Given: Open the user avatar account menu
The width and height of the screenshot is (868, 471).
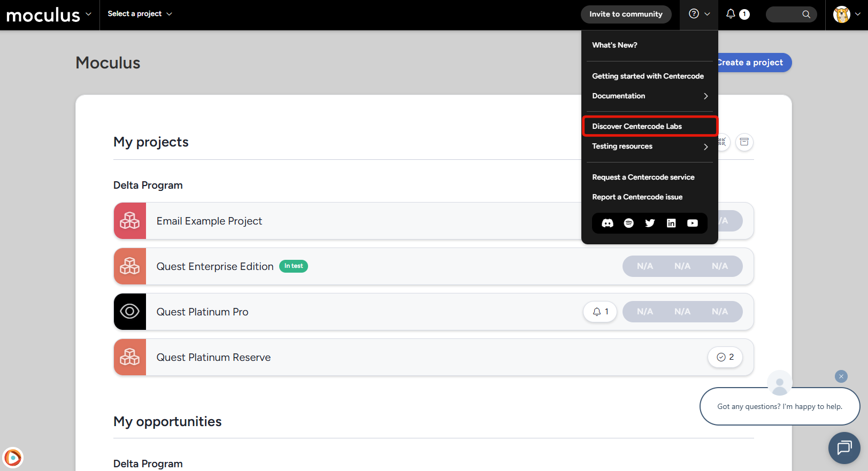Looking at the screenshot, I should point(847,14).
